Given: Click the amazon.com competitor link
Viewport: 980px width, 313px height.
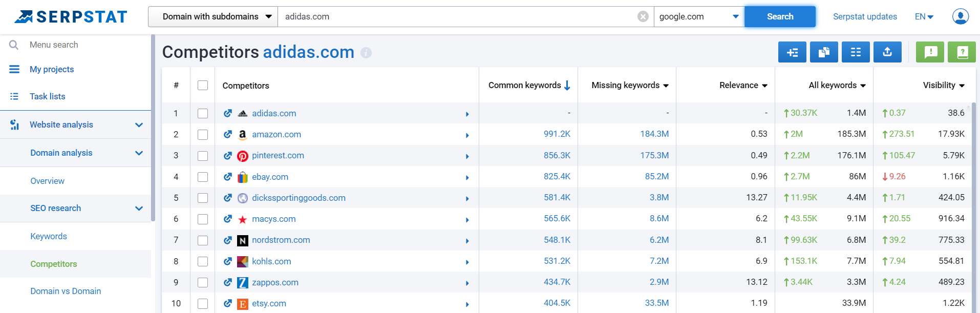Looking at the screenshot, I should click(x=276, y=134).
